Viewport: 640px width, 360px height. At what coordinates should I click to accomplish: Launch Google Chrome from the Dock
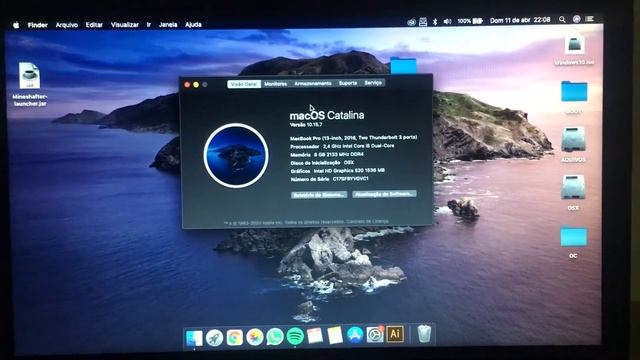[234, 338]
